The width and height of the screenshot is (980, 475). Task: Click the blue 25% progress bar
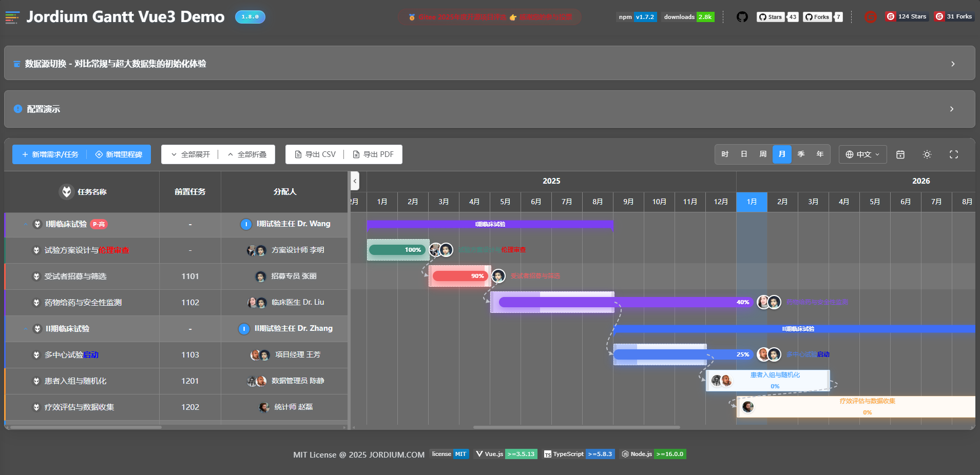683,354
